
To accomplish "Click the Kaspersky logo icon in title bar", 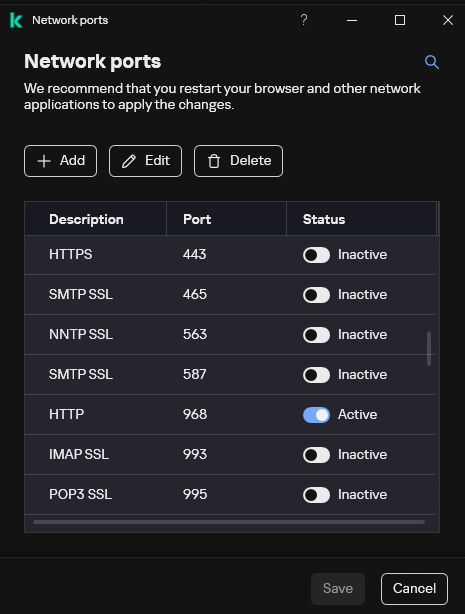I will (16, 20).
